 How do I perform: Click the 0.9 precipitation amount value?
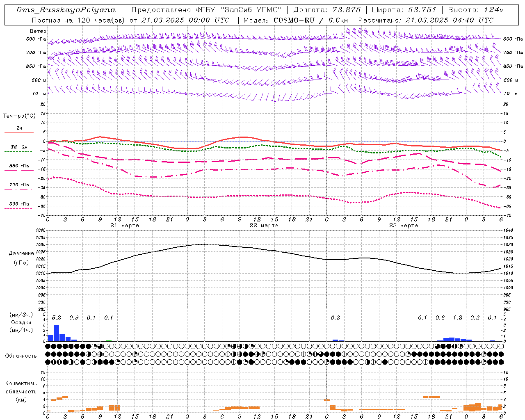(x=74, y=318)
